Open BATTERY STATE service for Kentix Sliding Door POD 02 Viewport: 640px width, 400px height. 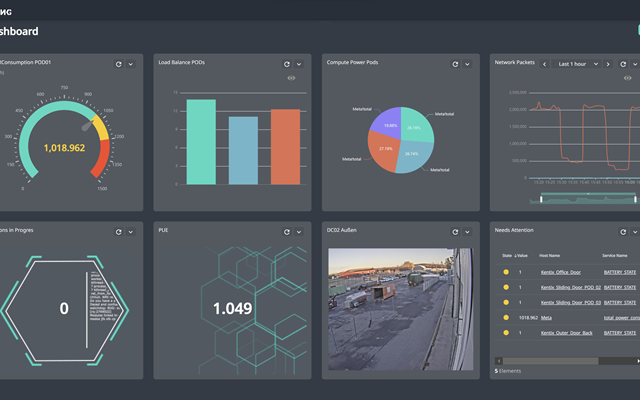[620, 287]
